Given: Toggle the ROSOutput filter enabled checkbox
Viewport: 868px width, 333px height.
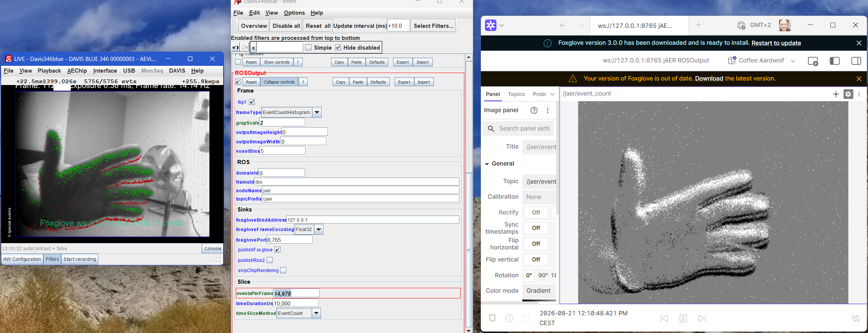Looking at the screenshot, I should coord(238,82).
